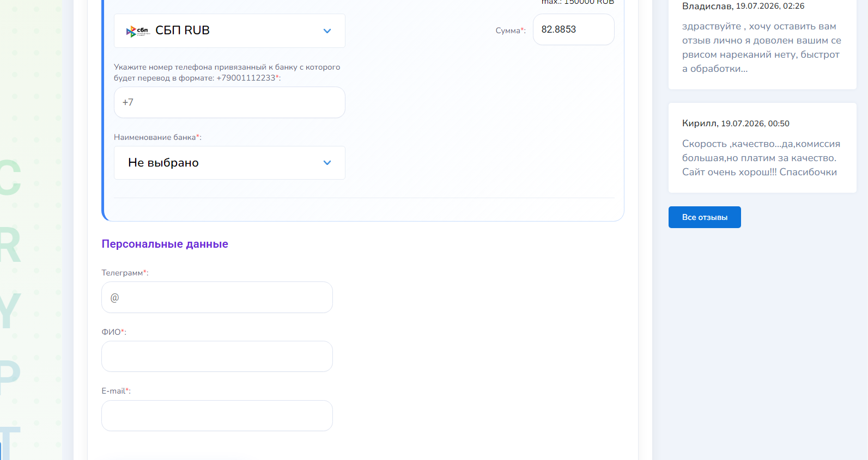Click the E-mail input field
Image resolution: width=868 pixels, height=460 pixels.
click(217, 416)
